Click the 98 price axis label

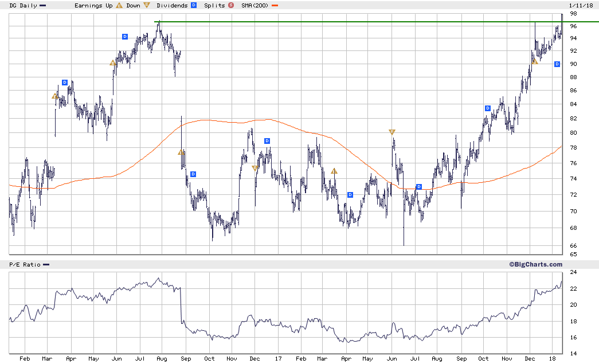pos(573,14)
